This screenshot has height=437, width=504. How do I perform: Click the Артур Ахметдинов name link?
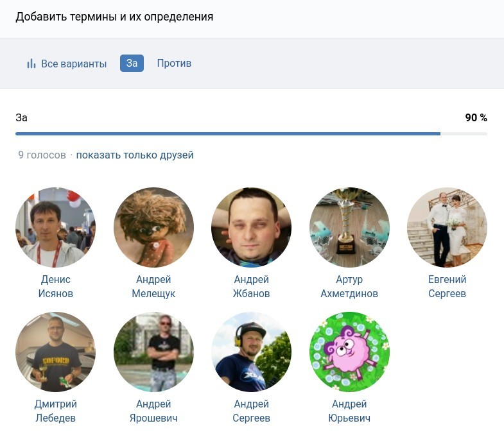click(349, 286)
